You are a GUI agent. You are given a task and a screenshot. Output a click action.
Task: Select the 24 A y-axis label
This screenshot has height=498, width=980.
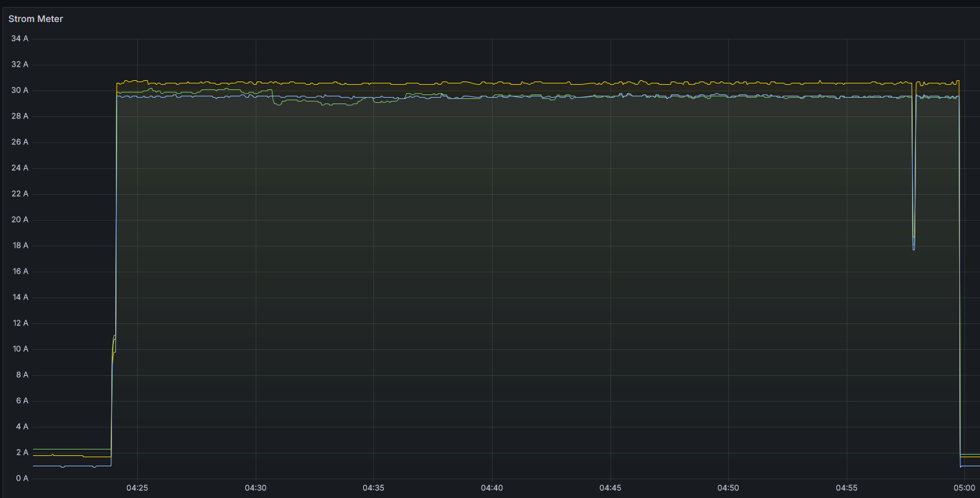coord(20,168)
